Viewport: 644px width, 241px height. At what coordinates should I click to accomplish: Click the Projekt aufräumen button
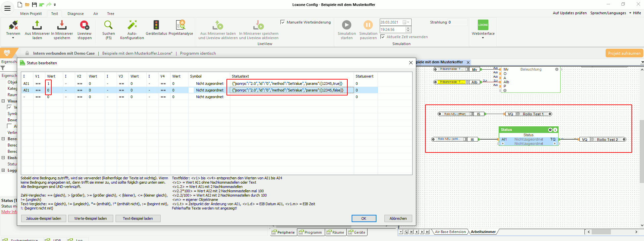point(624,53)
